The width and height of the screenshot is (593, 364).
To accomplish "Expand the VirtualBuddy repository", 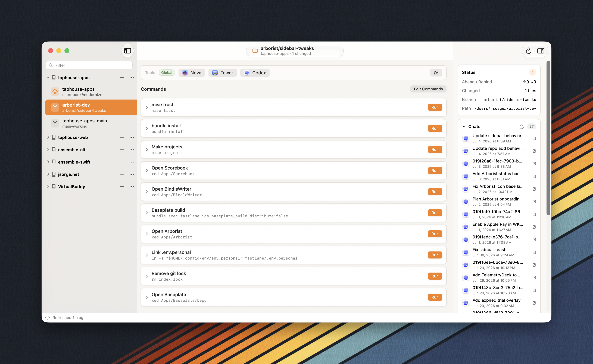I will tap(48, 187).
